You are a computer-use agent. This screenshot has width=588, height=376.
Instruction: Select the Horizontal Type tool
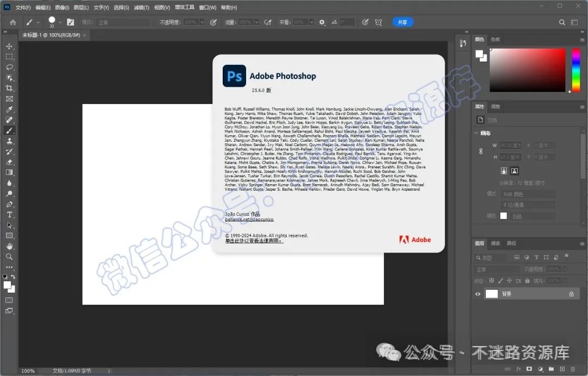[9, 215]
